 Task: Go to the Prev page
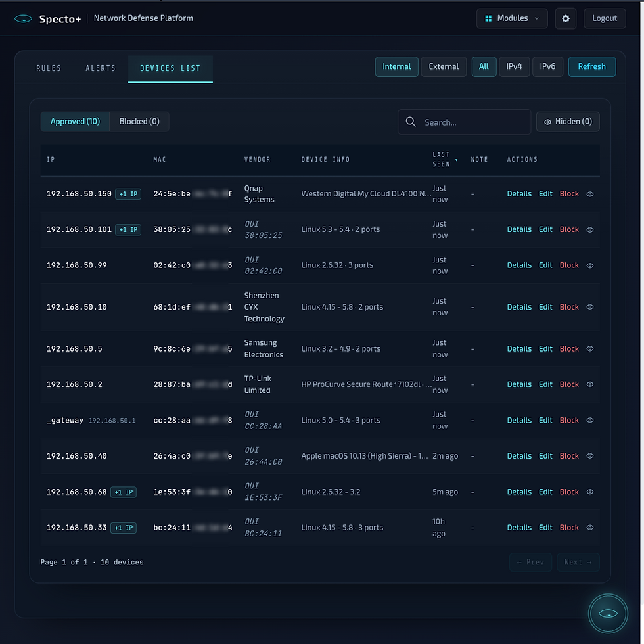530,563
